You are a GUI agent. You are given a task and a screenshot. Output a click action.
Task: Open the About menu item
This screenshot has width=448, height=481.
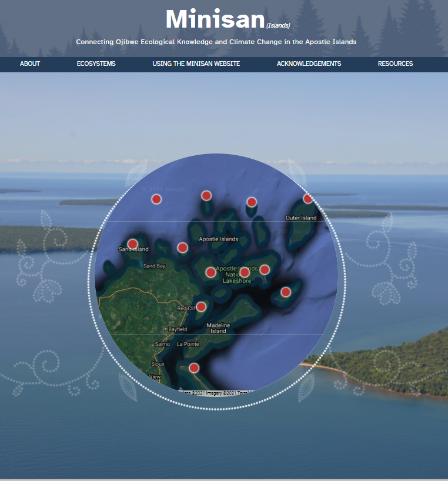[x=30, y=64]
